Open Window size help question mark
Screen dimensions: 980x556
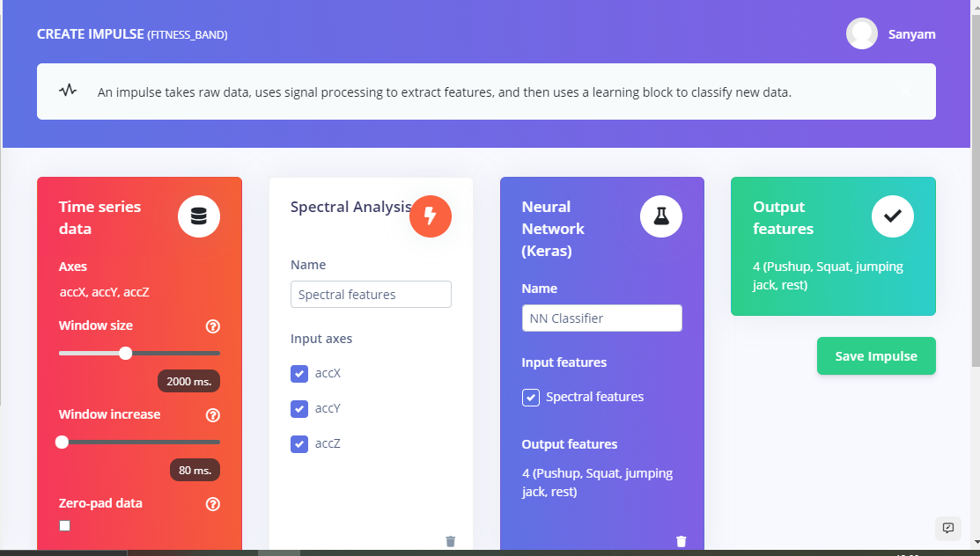[212, 326]
